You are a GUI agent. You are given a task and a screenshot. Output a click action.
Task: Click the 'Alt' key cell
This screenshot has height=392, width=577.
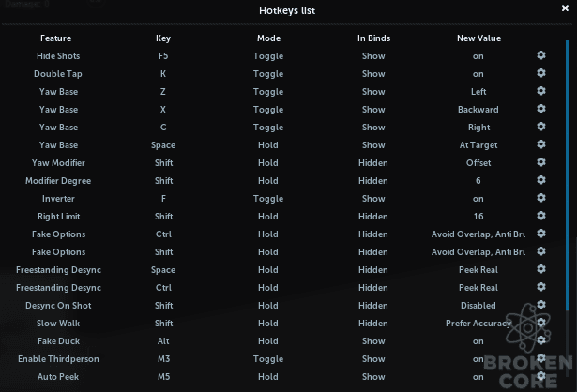tap(163, 341)
